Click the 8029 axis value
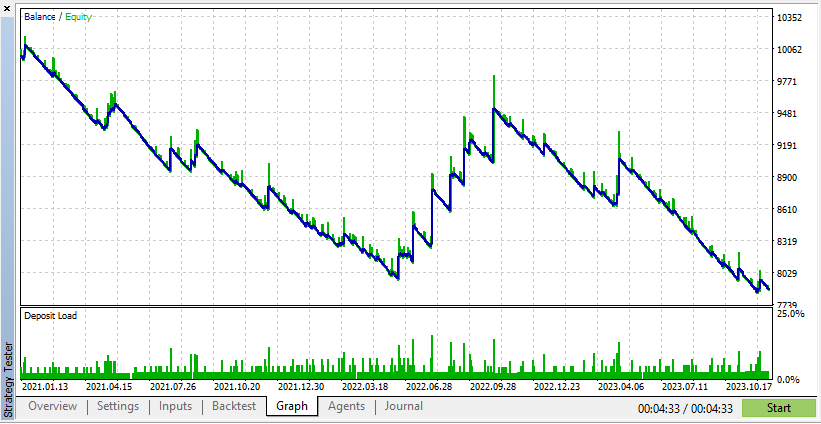 (789, 273)
